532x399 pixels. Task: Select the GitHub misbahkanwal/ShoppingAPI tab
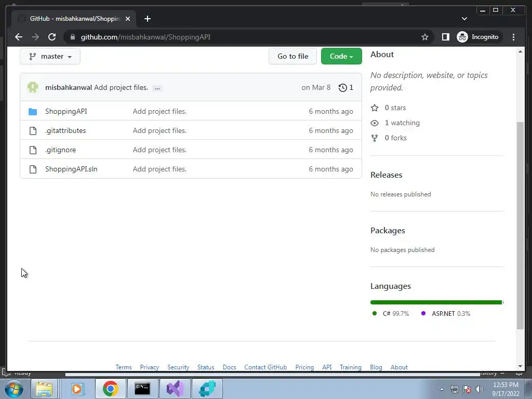[74, 19]
